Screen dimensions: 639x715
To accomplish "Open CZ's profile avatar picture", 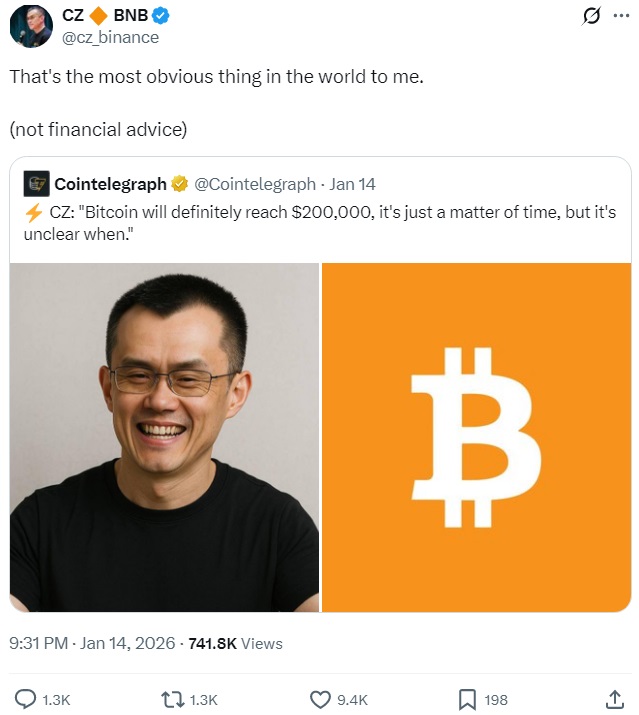I will [x=31, y=26].
